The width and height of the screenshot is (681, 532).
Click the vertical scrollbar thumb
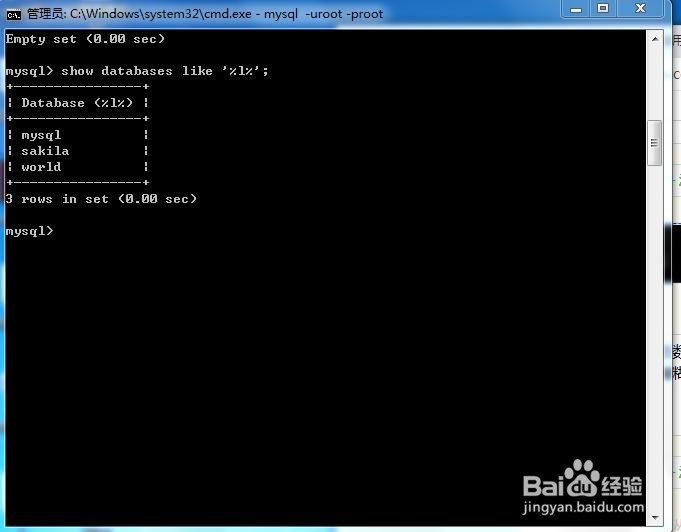pyautogui.click(x=655, y=143)
